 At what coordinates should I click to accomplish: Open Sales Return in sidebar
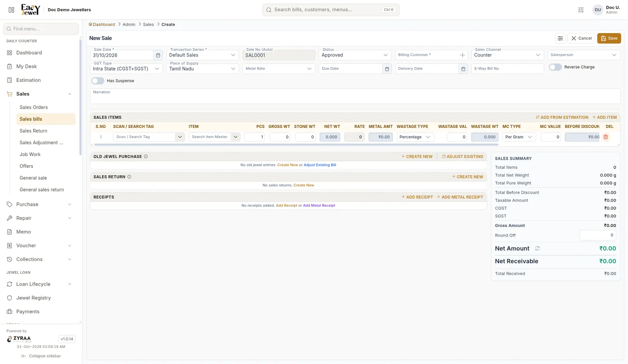click(x=33, y=131)
